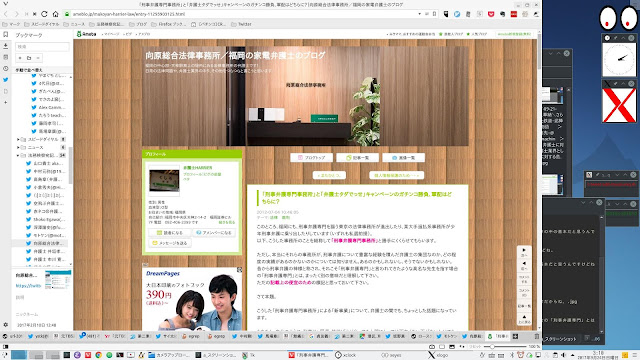This screenshot has height=360, width=640.
Task: Open the マーク bookmark bar folder
Action: click(x=11, y=24)
